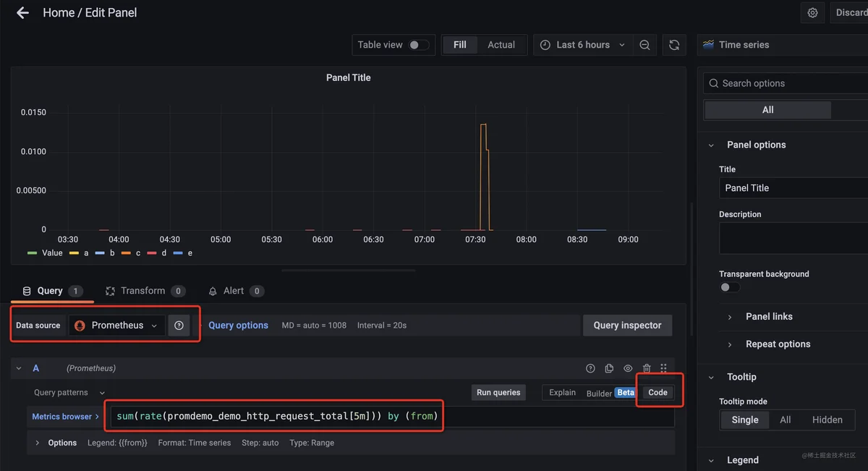Set Tooltip mode to Single

point(745,420)
